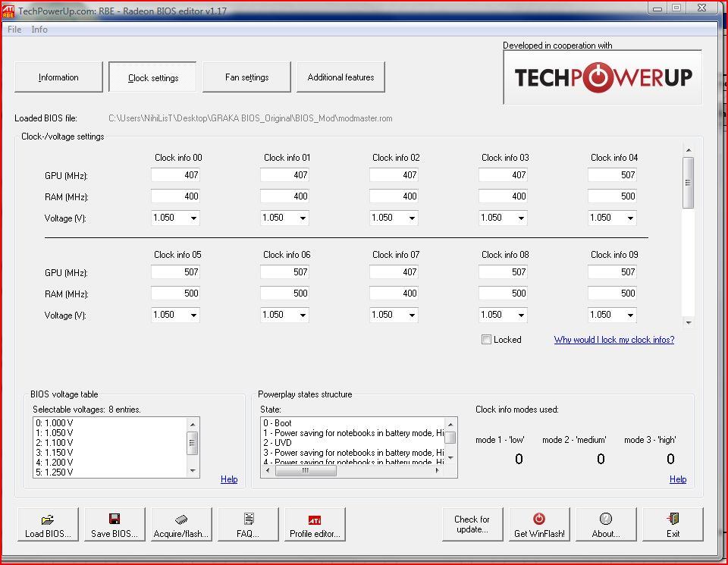
Task: Click the Load BIOS folder icon button
Action: pos(48,525)
